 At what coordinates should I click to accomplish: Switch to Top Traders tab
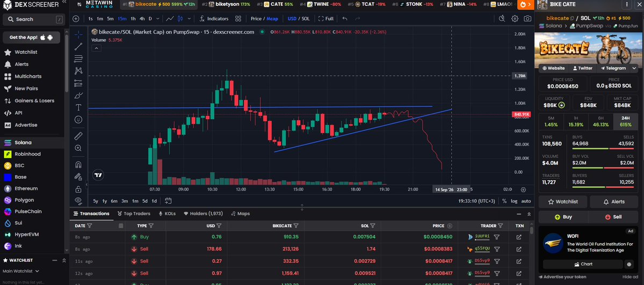pos(134,214)
